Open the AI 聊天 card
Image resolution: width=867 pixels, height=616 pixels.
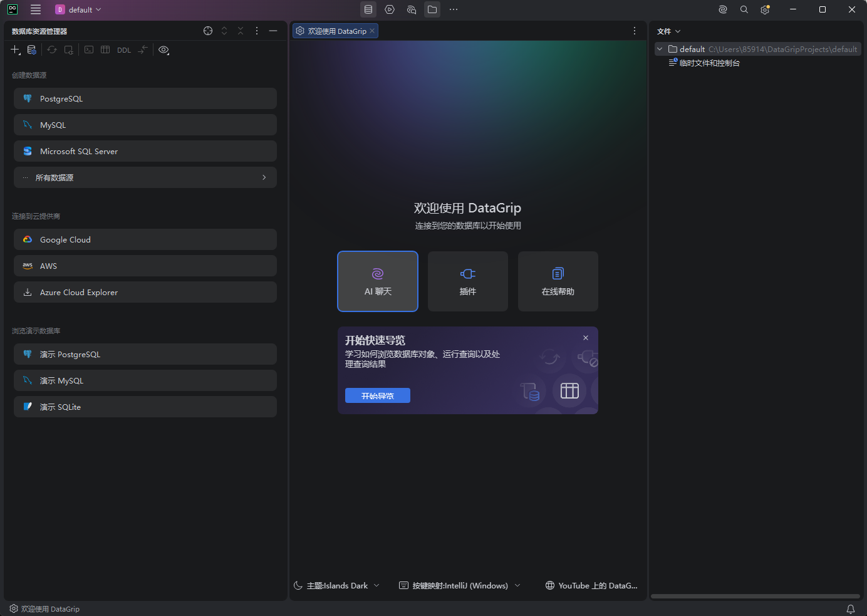[x=378, y=281]
